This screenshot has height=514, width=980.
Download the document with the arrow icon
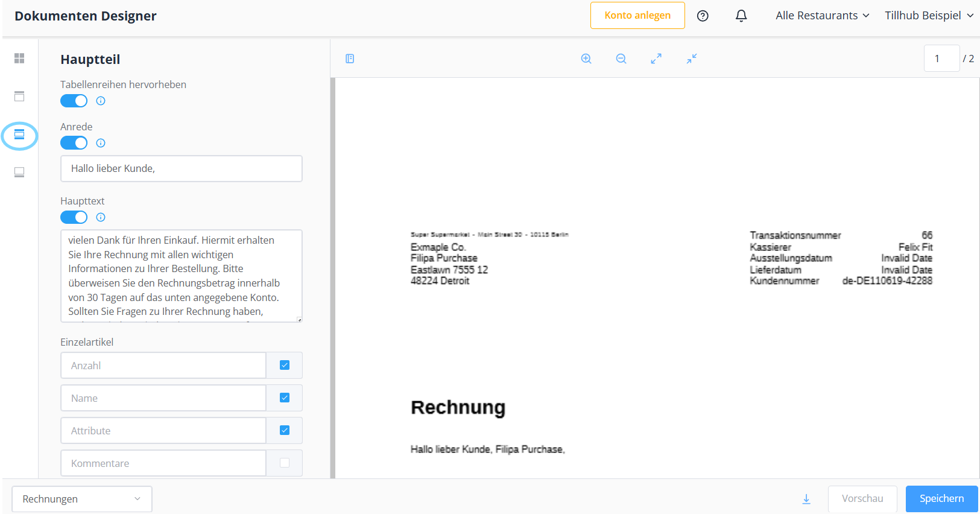(x=806, y=499)
